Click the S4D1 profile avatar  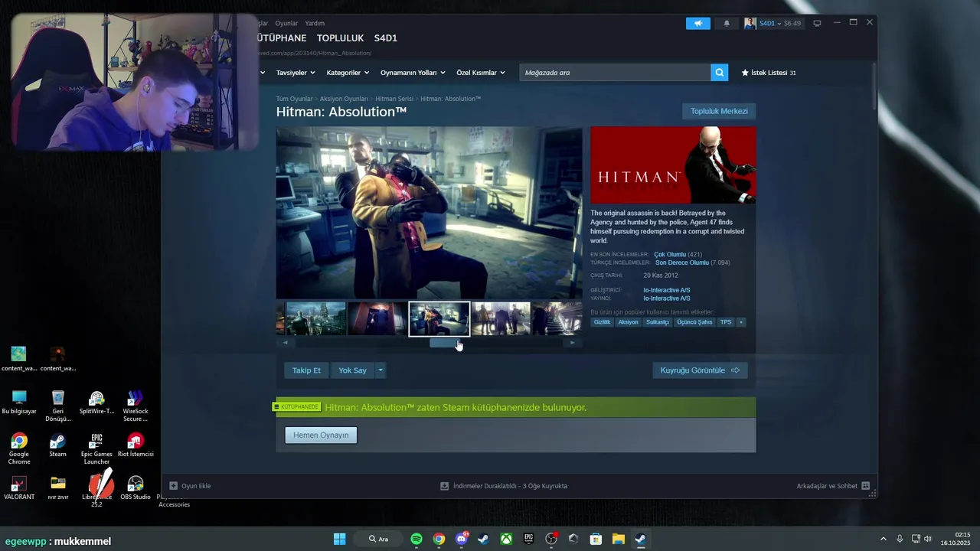point(750,23)
